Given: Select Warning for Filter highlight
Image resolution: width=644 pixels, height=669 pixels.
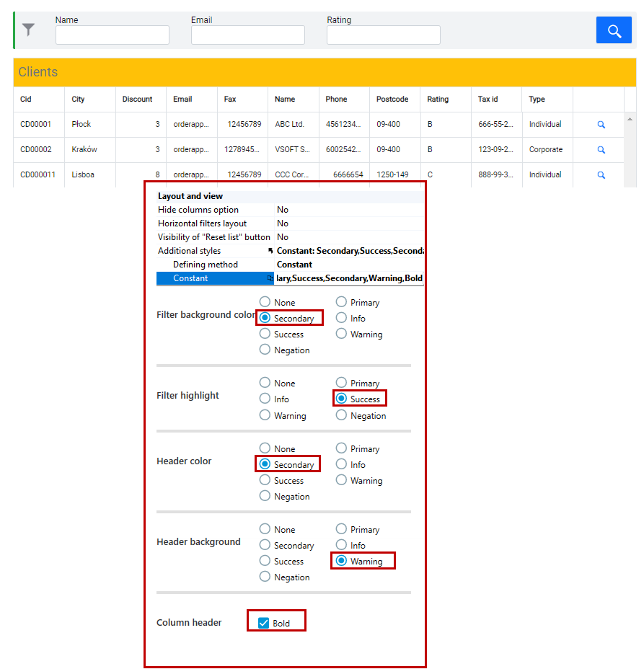Looking at the screenshot, I should pos(265,415).
